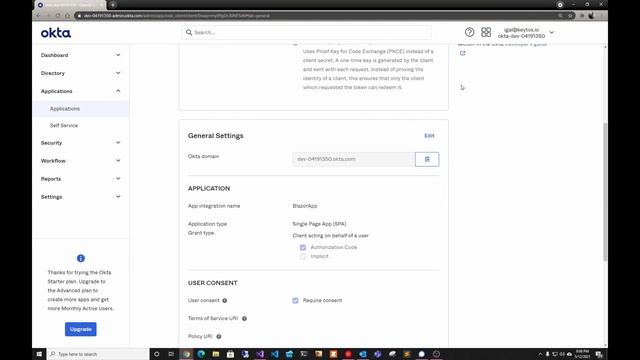Click the Okta search field
640x360 pixels.
(306, 32)
